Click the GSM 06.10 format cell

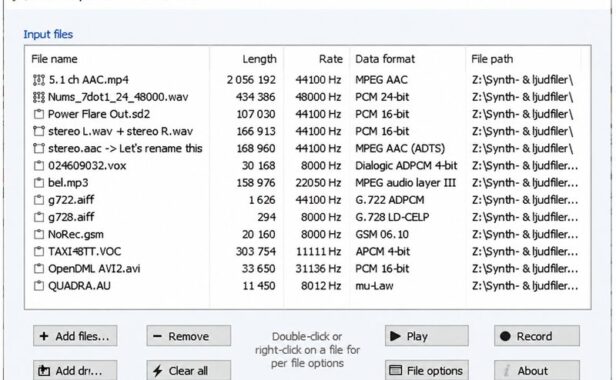382,235
